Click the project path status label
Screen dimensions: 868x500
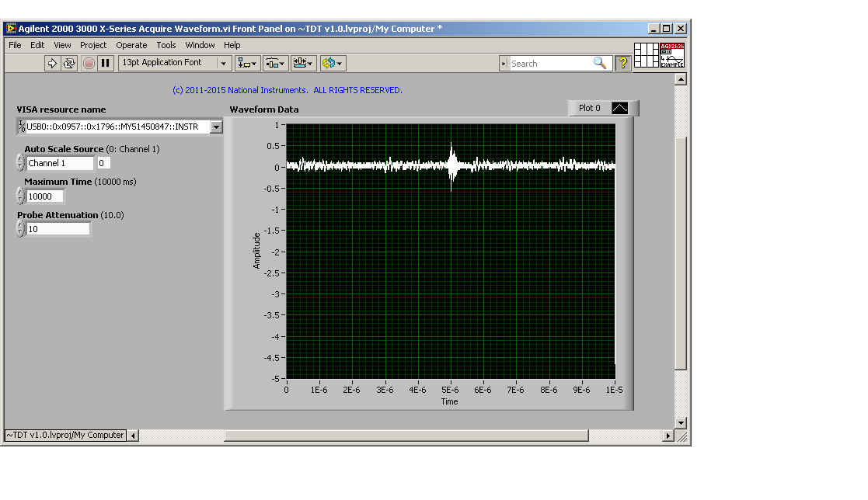pyautogui.click(x=65, y=436)
